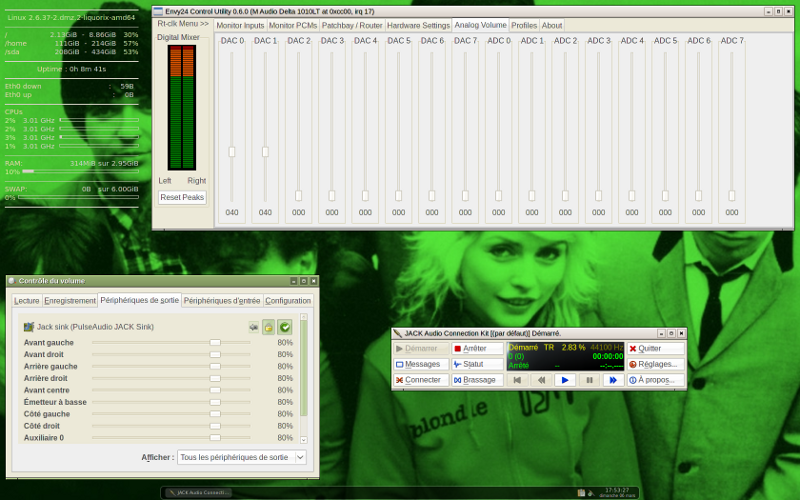
Task: Click the JACK transport rewind button
Action: coord(541,380)
